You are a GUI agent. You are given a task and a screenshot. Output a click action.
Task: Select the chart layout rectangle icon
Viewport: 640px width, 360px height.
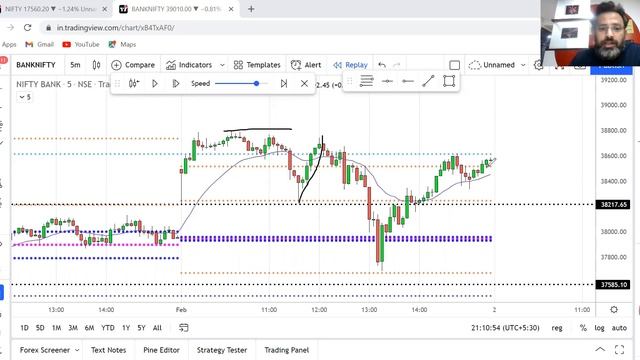tap(454, 65)
